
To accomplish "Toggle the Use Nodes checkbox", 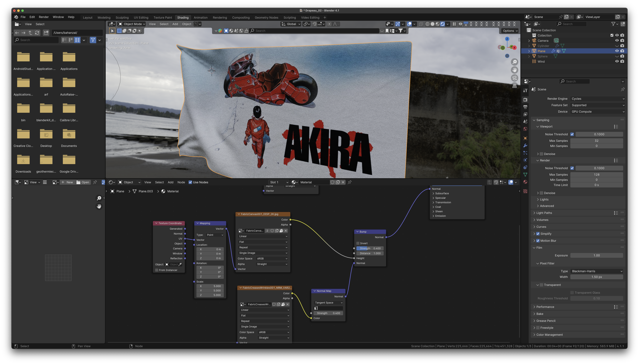I will (x=190, y=182).
